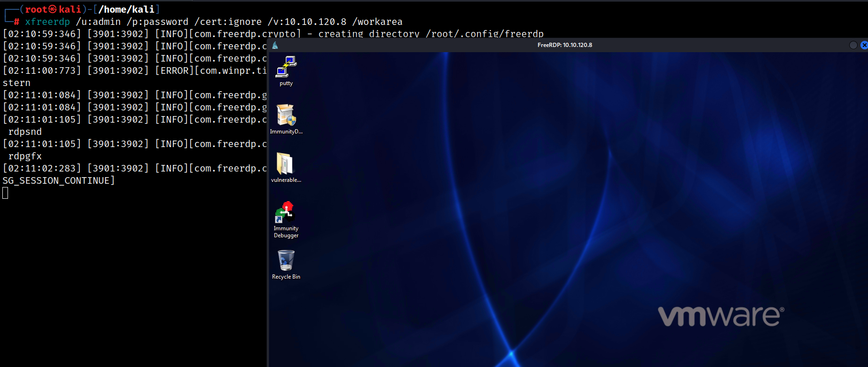Screen dimensions: 868x367
Task: Click the 'rdpsnd' terminal output line
Action: (x=25, y=132)
